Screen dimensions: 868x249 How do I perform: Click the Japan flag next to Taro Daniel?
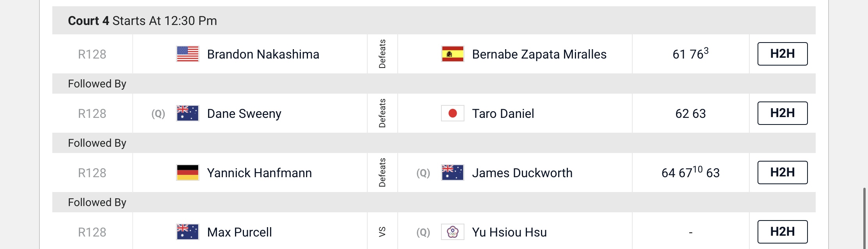(x=453, y=113)
